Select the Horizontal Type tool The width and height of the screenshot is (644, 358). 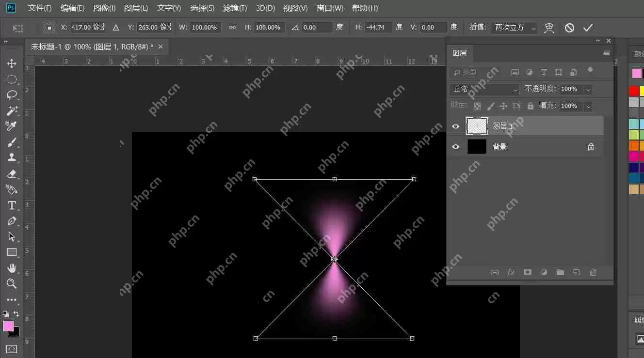point(12,205)
